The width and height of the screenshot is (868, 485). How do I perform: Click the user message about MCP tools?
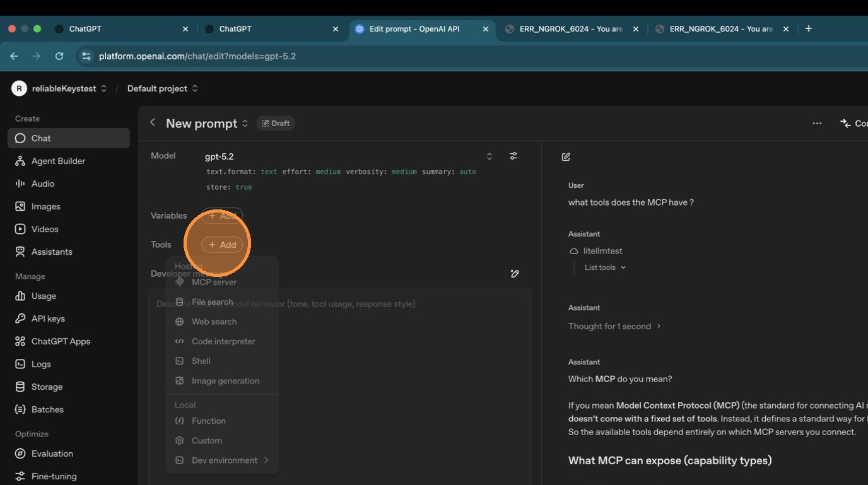pyautogui.click(x=631, y=202)
